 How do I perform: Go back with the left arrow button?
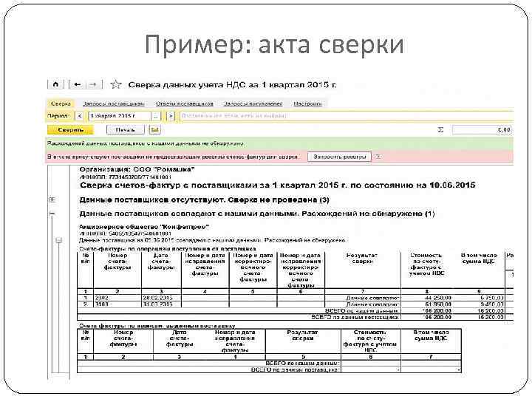click(x=78, y=84)
